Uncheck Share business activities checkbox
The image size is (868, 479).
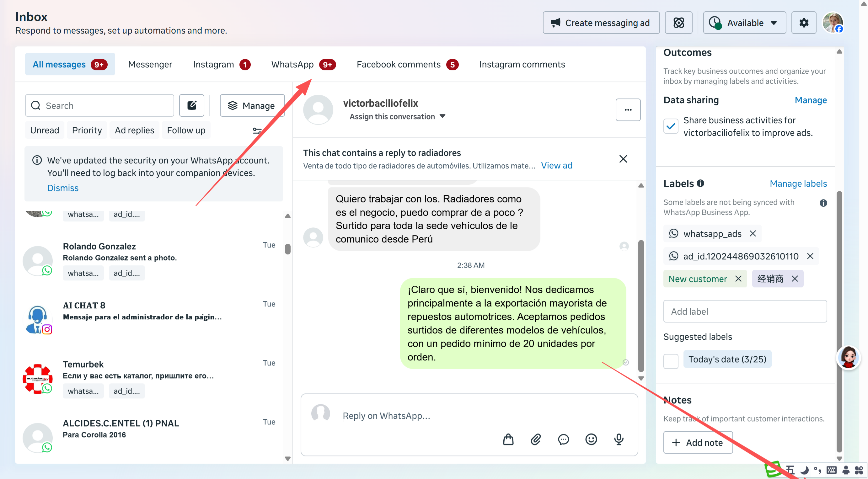(671, 126)
